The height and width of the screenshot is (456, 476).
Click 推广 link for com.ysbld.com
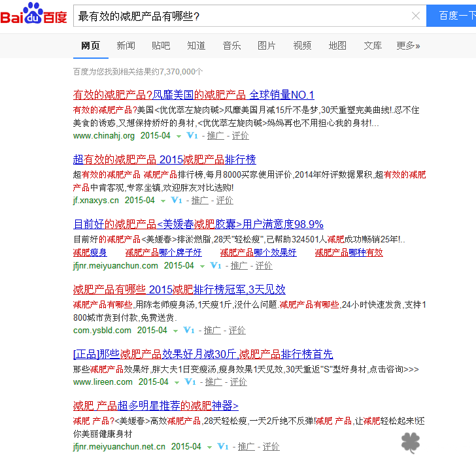coord(212,330)
